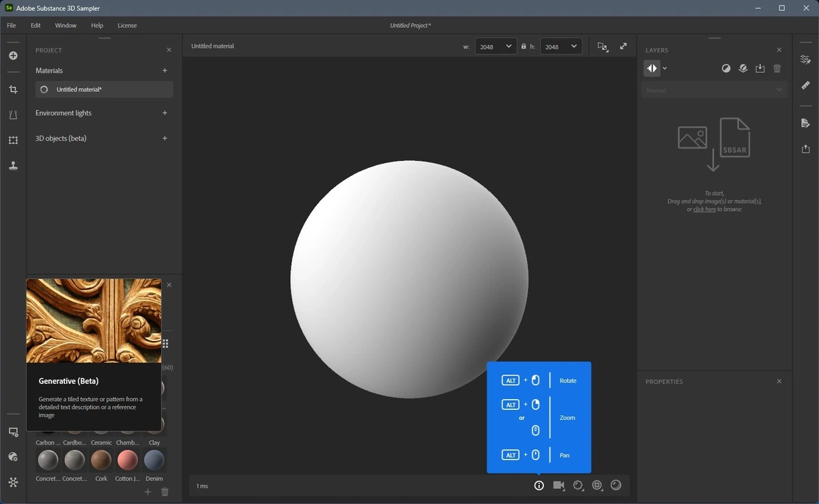Open the material settings sphere-gear icon

(13, 457)
